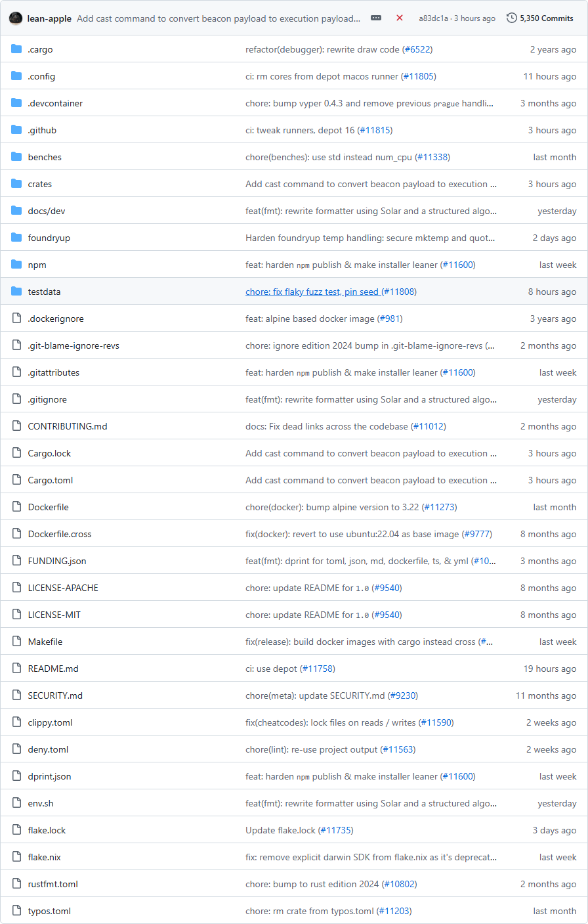Click the file icon beside Makefile

[16, 642]
